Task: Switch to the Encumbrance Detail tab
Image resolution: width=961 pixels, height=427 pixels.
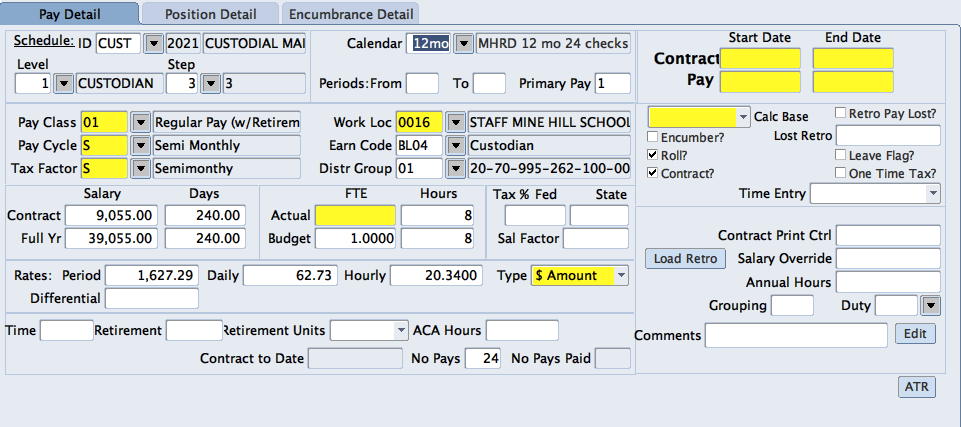Action: point(350,14)
